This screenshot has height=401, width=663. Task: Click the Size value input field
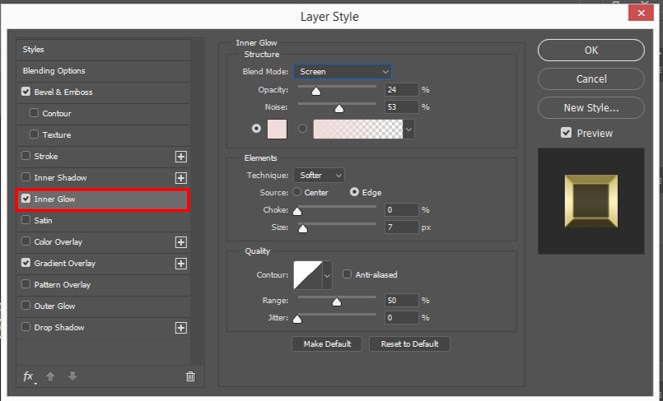click(x=400, y=228)
